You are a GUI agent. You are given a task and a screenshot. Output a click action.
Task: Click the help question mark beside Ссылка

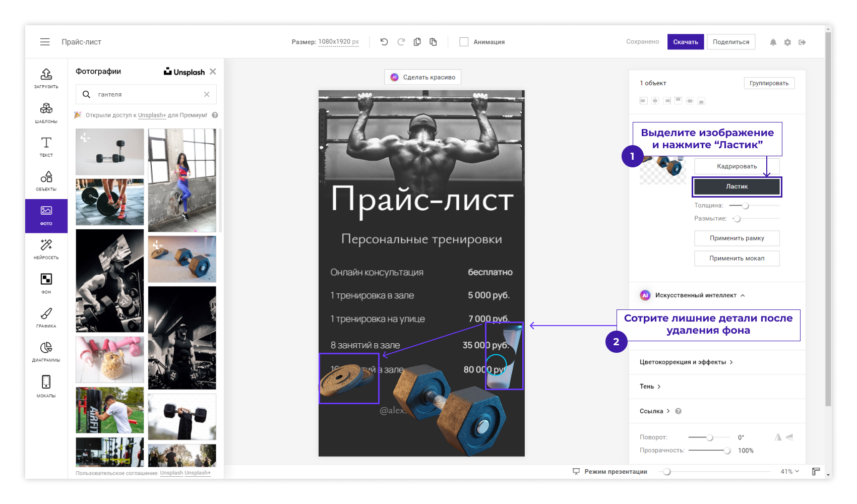pyautogui.click(x=678, y=411)
